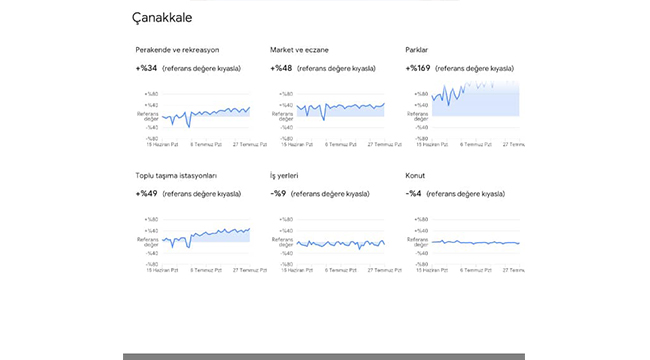Select the İş yerleri chart title
The image size is (650, 360).
(284, 175)
